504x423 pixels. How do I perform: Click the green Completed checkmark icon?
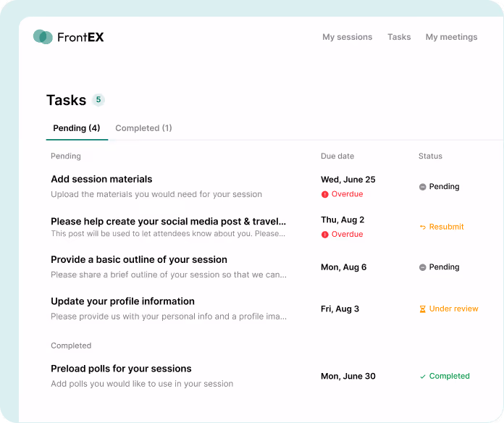[423, 377]
